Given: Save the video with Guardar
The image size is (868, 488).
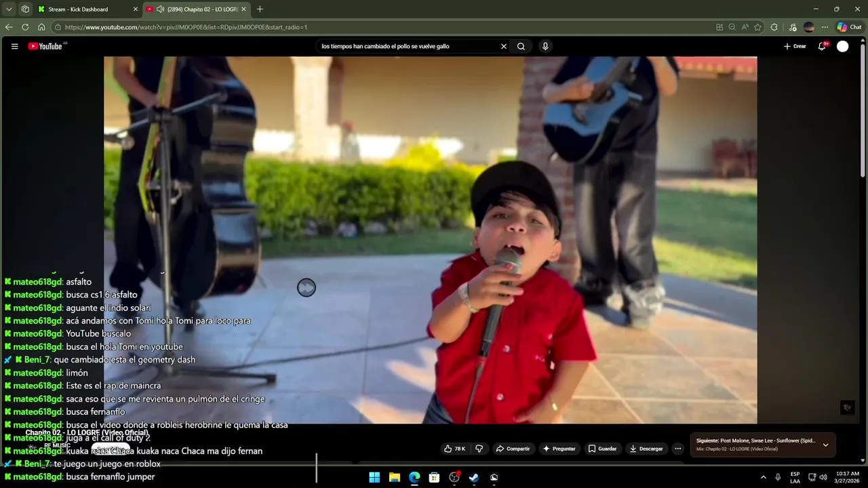Looking at the screenshot, I should 602,449.
